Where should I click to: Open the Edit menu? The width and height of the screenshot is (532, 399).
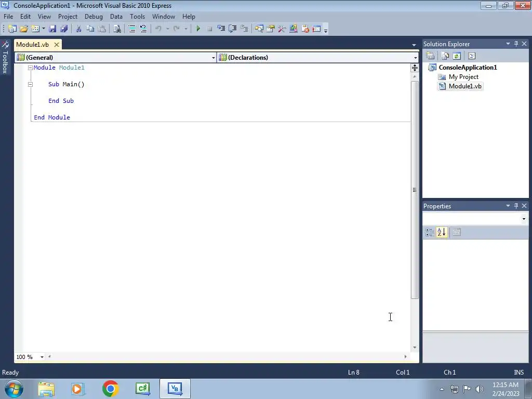(25, 16)
